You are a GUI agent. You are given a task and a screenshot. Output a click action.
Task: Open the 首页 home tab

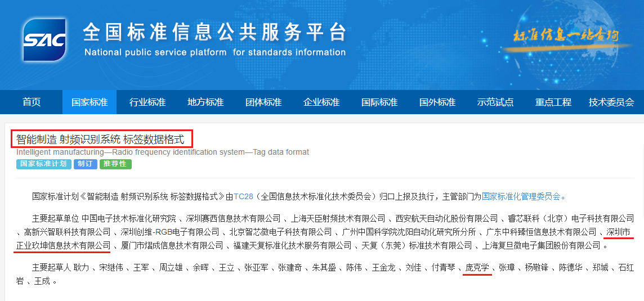coord(32,102)
